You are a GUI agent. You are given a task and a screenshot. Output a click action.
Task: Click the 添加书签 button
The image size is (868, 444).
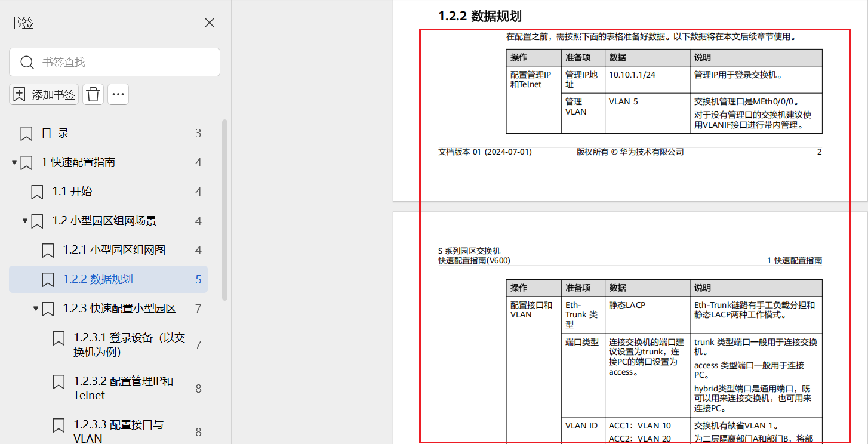pyautogui.click(x=44, y=94)
